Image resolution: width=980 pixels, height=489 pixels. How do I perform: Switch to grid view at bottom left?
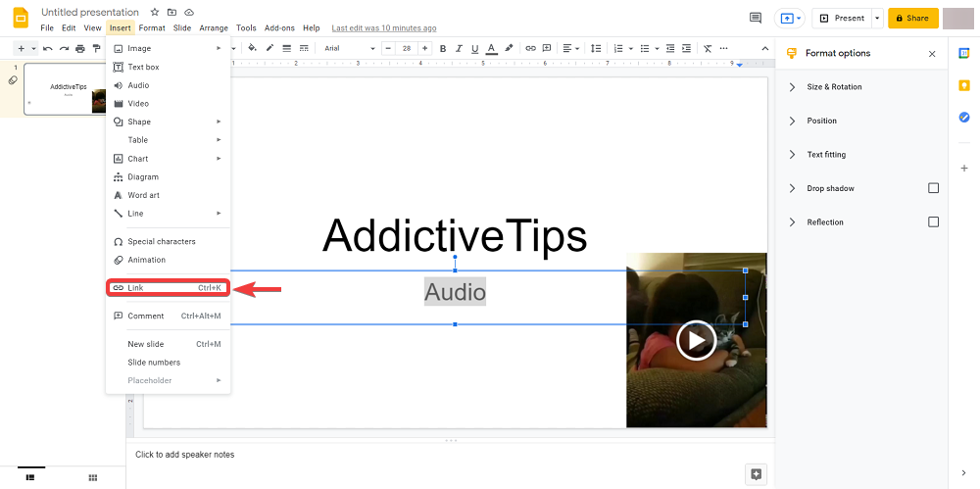click(x=93, y=477)
